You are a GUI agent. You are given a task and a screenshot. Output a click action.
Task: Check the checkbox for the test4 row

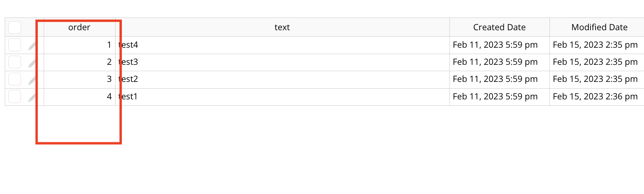(x=15, y=45)
